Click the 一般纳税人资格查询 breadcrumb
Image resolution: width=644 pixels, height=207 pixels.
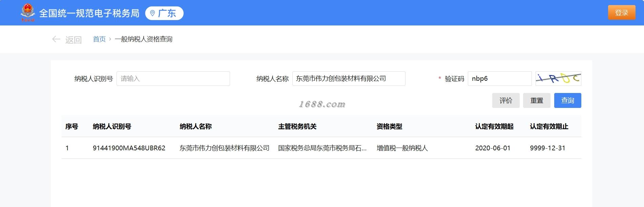pos(144,39)
